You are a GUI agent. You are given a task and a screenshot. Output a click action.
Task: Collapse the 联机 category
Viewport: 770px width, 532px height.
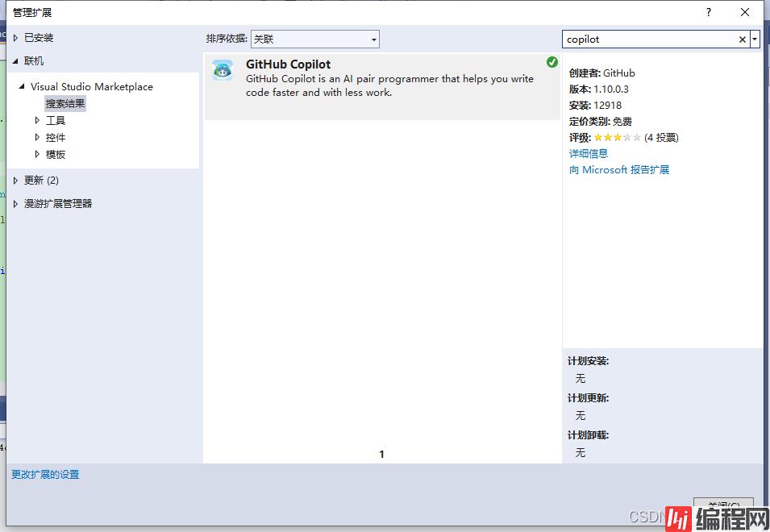point(15,60)
